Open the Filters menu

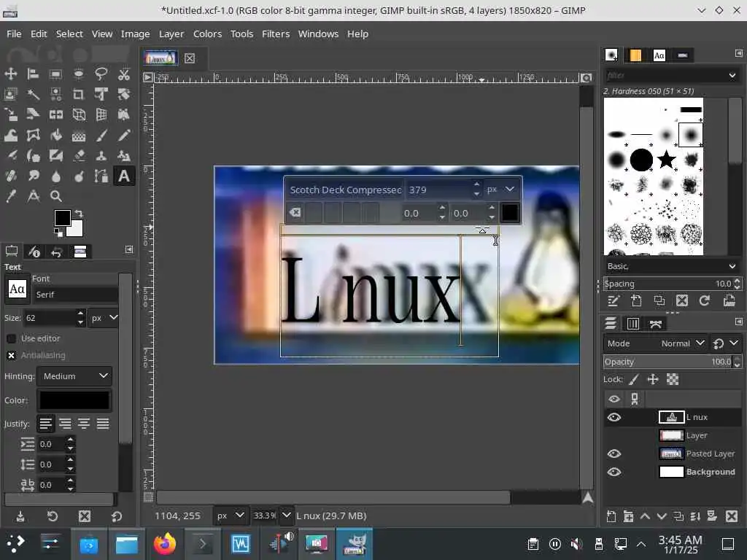pos(275,34)
